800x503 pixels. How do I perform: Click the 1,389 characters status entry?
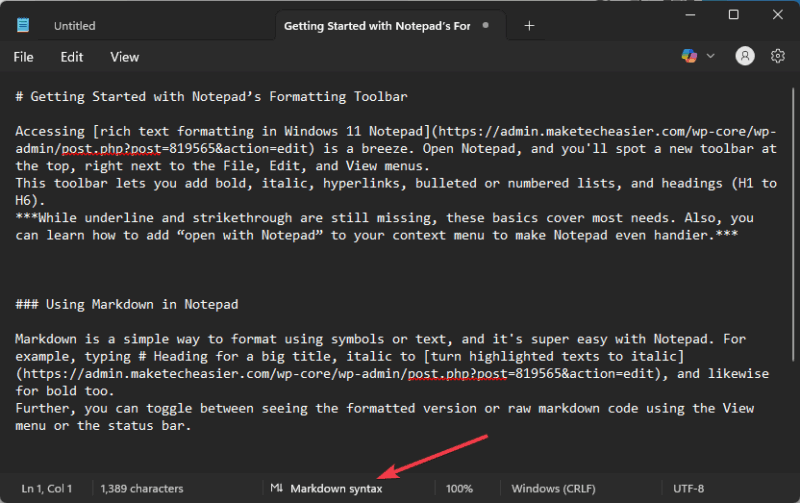tap(141, 488)
